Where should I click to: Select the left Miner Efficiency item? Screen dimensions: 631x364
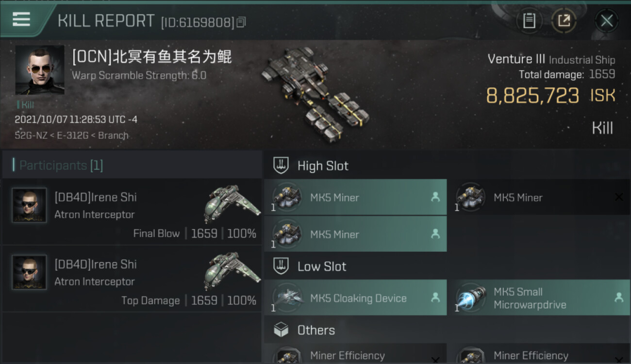pyautogui.click(x=355, y=355)
